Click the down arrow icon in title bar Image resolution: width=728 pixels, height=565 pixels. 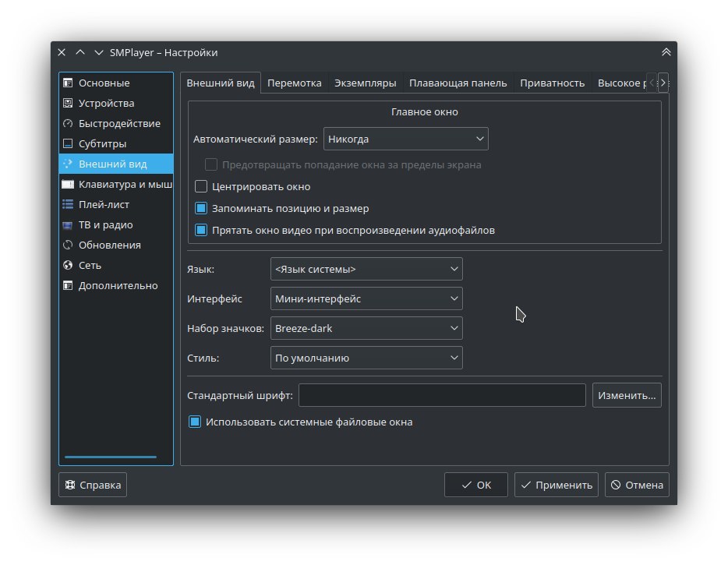click(98, 52)
